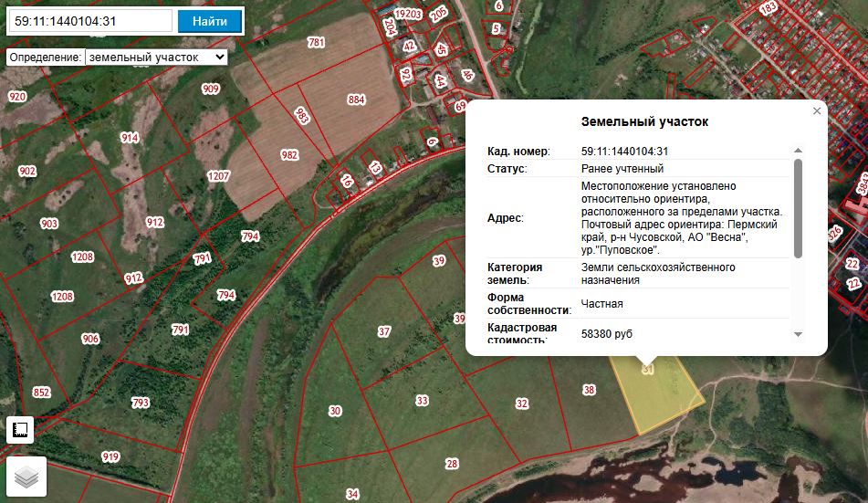Viewport: 868px width, 503px height.
Task: Click the Найти search button
Action: 209,21
